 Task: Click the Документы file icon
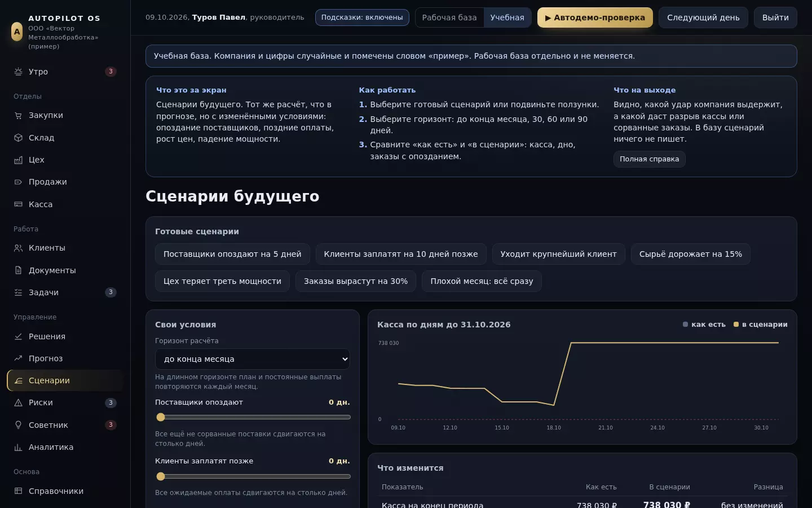tap(18, 270)
